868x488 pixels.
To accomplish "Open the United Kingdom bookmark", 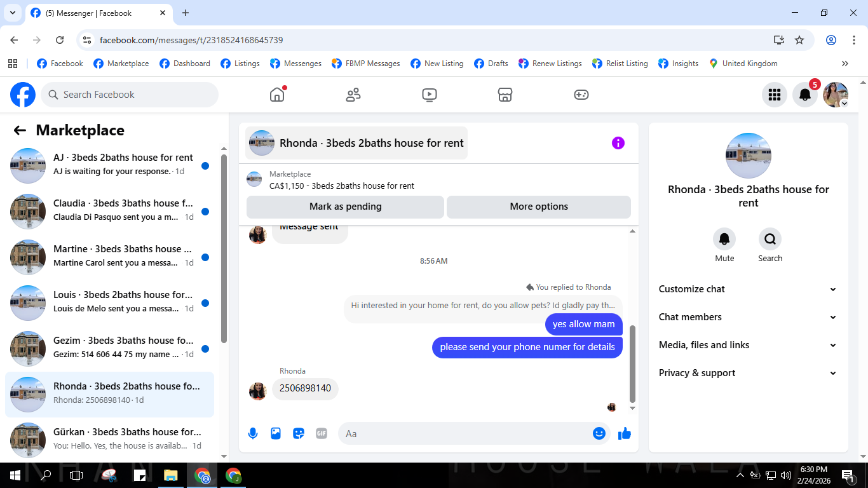I will coord(743,64).
